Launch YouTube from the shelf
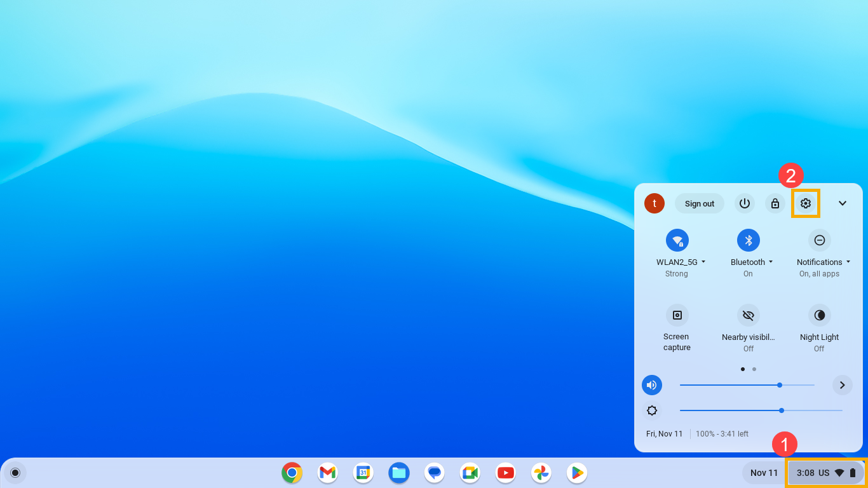 coord(505,473)
